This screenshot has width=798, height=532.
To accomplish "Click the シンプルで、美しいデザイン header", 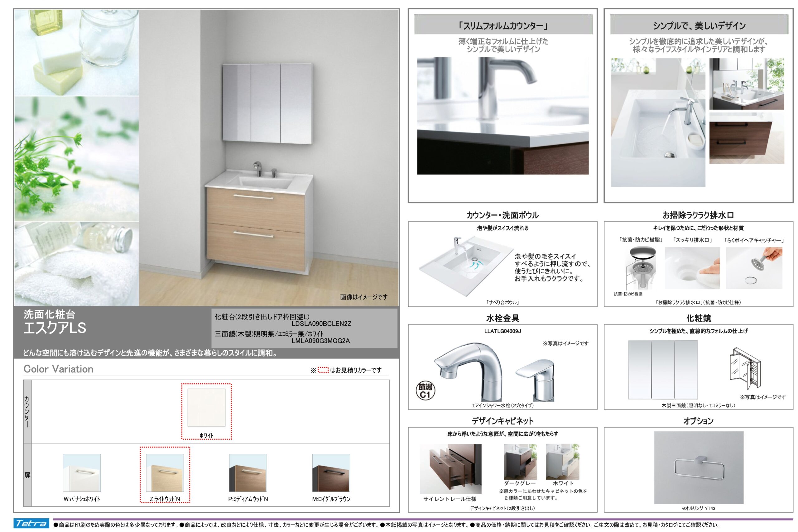I will 699,25.
